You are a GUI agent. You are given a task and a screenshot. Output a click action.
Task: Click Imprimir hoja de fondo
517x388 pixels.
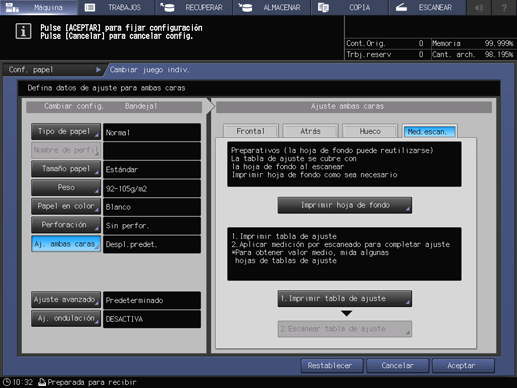pyautogui.click(x=345, y=205)
